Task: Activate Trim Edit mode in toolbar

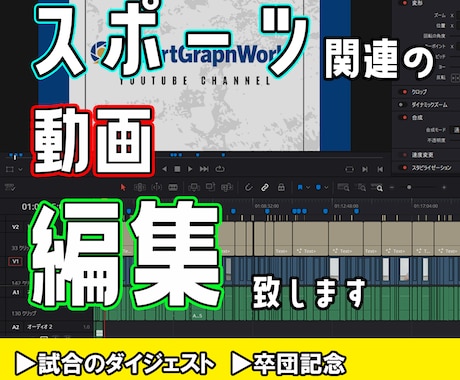Action: (x=140, y=187)
